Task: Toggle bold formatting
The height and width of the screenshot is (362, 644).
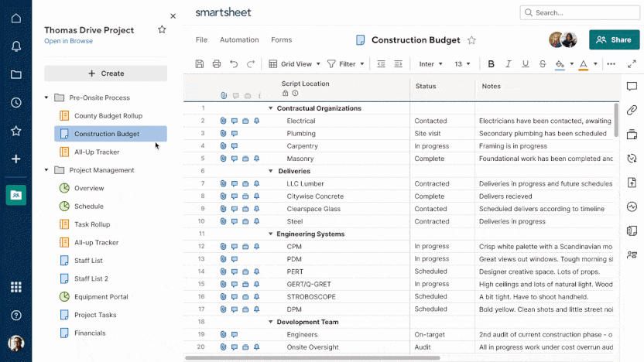Action: pos(491,63)
